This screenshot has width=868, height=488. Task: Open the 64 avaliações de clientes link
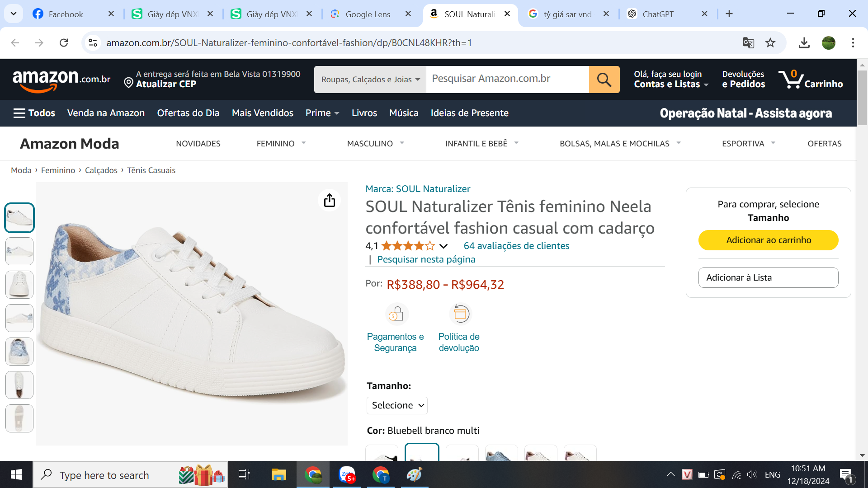pos(516,246)
